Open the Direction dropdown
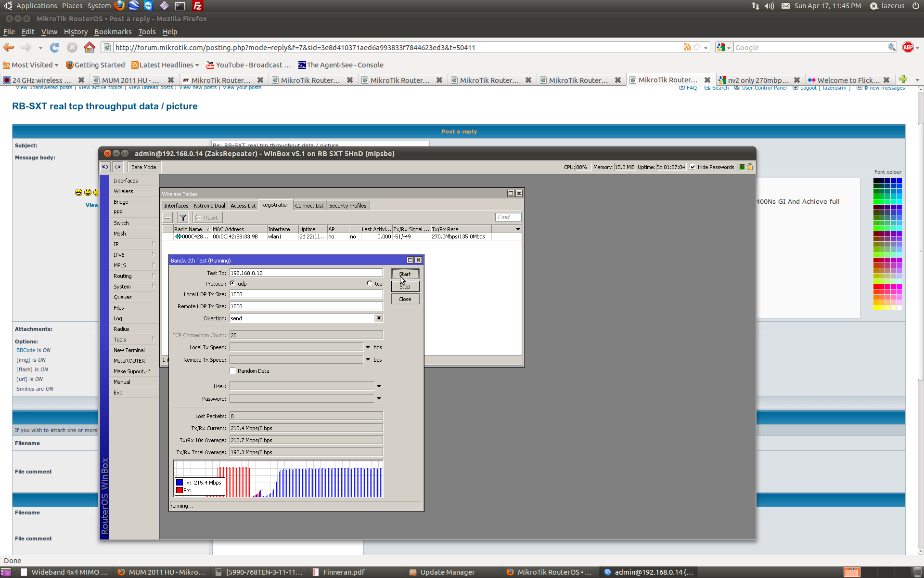 pyautogui.click(x=379, y=318)
